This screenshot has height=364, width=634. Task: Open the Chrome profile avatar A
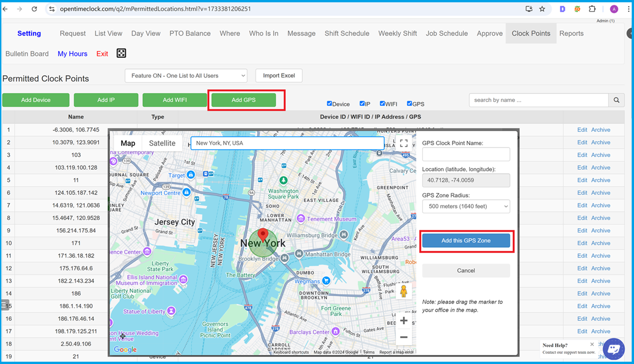pyautogui.click(x=614, y=9)
